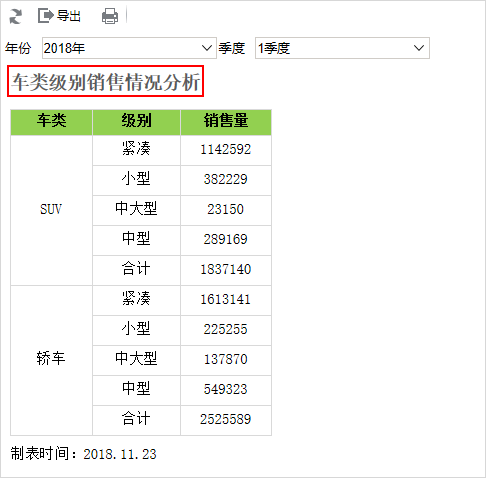The image size is (486, 478).
Task: Click the refresh icon in toolbar
Action: click(x=15, y=16)
